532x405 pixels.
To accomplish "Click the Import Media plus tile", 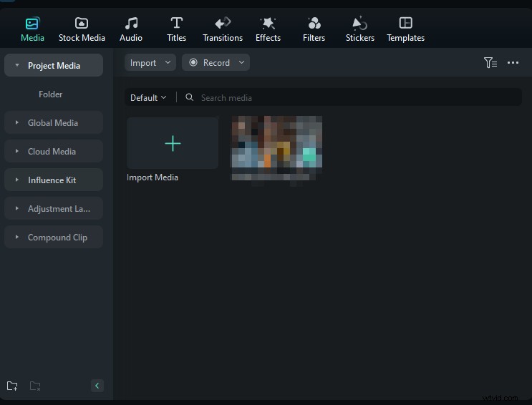I will coord(173,143).
